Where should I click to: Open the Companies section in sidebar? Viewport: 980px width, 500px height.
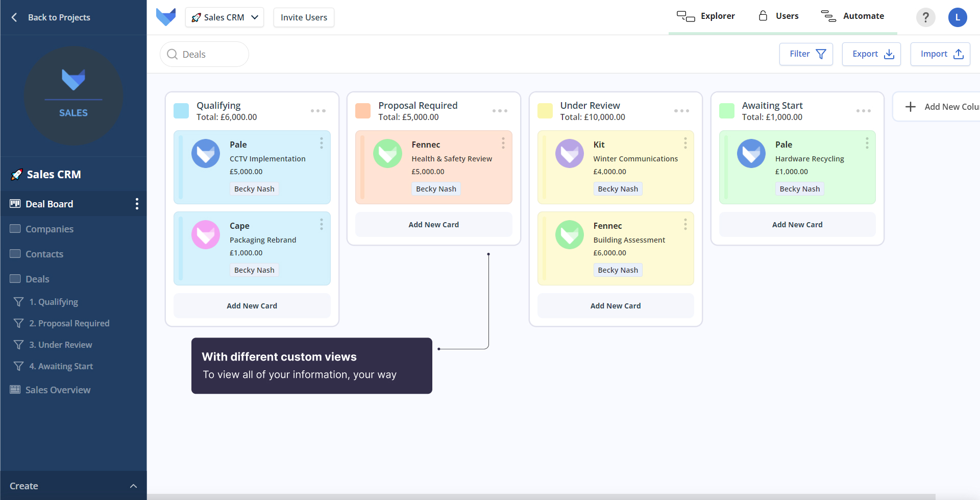pyautogui.click(x=49, y=229)
